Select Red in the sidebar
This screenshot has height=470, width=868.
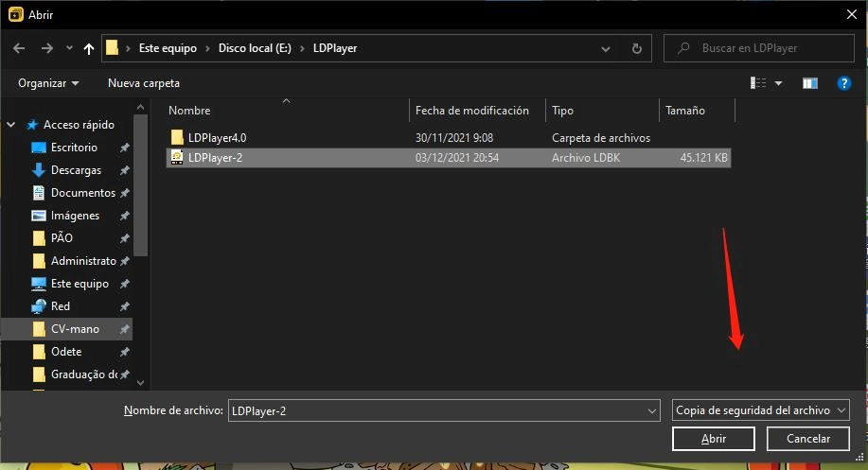pos(61,306)
